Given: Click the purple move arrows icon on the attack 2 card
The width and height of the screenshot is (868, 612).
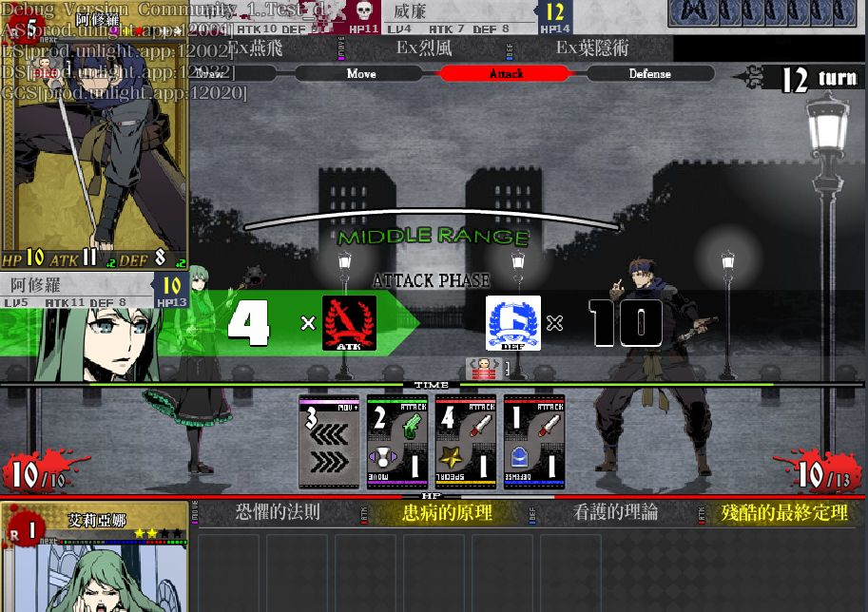Looking at the screenshot, I should [382, 457].
